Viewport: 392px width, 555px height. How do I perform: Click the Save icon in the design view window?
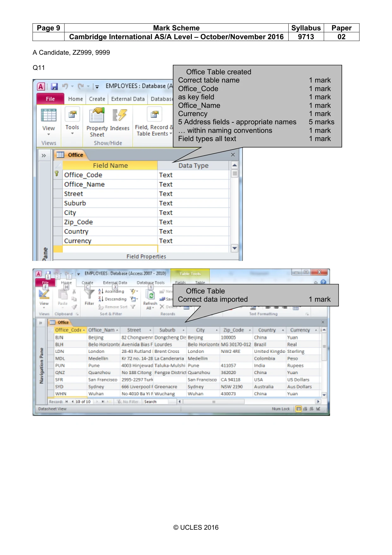[54, 86]
